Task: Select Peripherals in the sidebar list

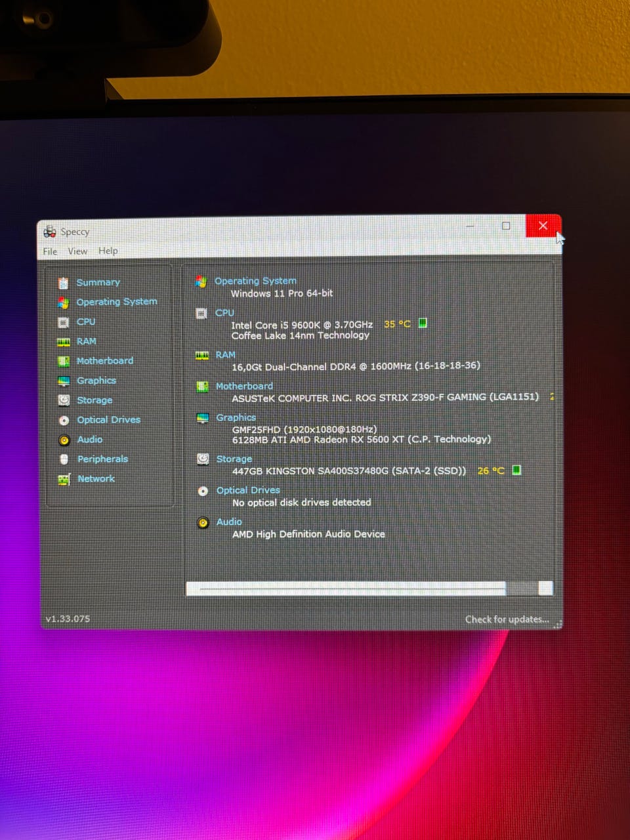Action: [x=103, y=459]
